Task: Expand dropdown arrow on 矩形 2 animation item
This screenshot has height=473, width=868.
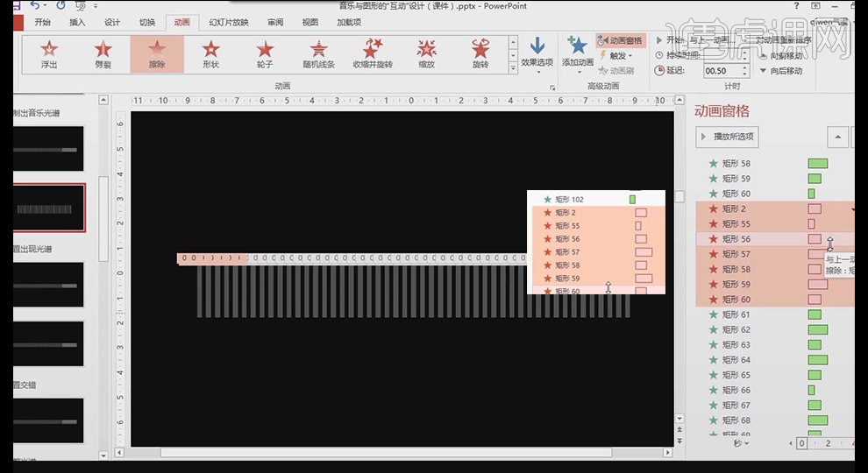Action: [x=852, y=209]
